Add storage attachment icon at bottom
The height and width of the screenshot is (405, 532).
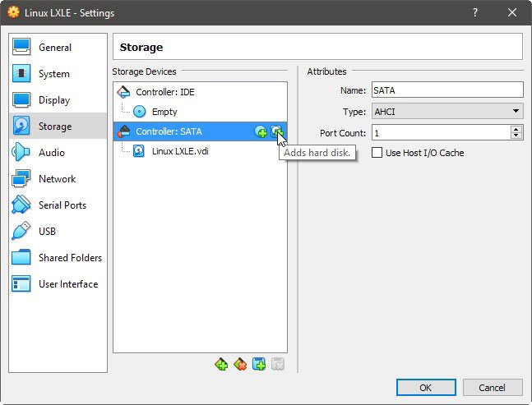coord(259,365)
